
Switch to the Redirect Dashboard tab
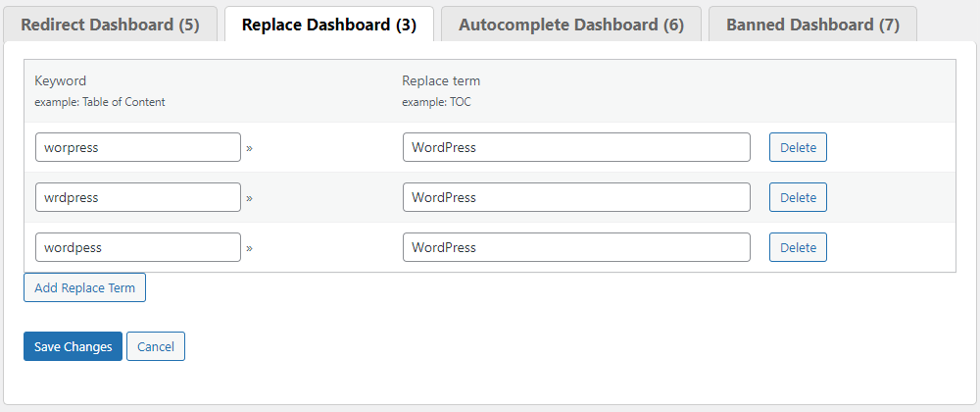(x=110, y=25)
